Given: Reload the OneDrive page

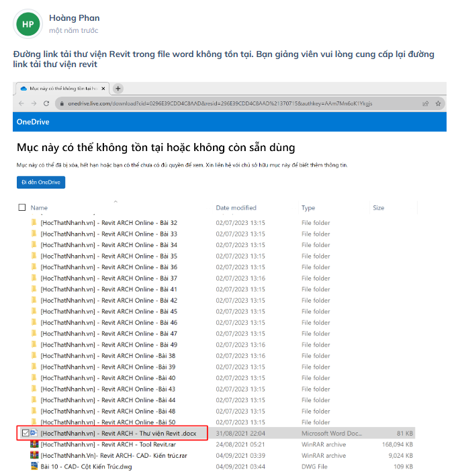Looking at the screenshot, I should [46, 103].
